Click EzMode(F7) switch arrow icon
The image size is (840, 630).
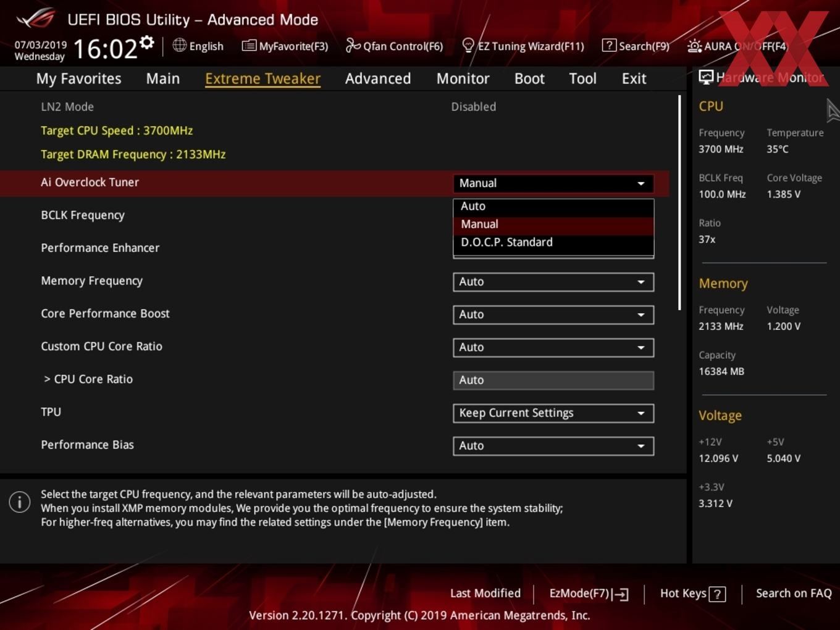pos(621,594)
